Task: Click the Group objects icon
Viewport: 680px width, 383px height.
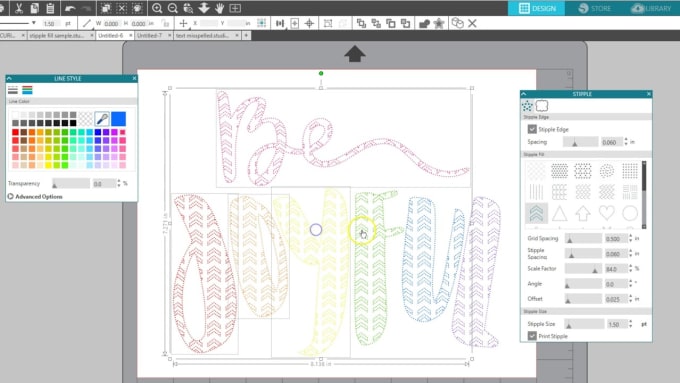Action: click(328, 23)
